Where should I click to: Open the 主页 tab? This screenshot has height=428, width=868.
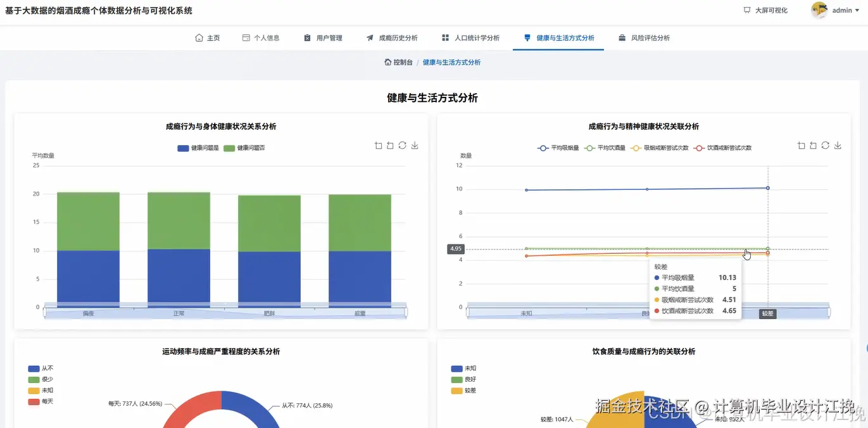tap(208, 38)
